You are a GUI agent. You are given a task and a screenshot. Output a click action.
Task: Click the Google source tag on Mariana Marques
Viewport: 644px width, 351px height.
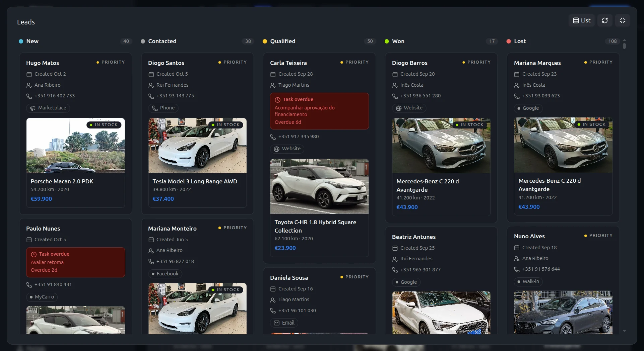click(x=528, y=108)
